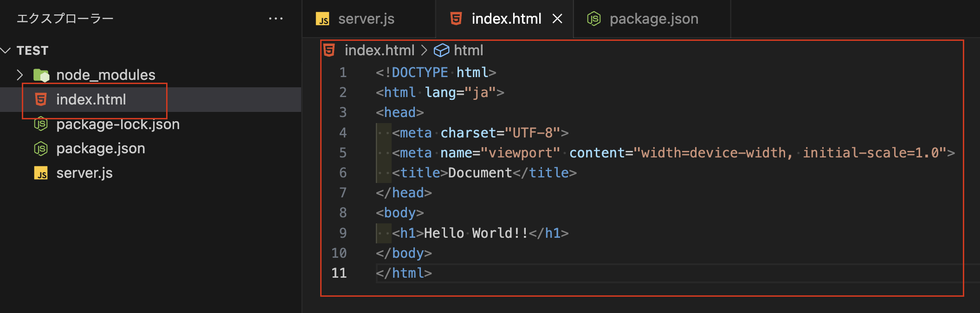Open package.json from the explorer tree

click(101, 149)
